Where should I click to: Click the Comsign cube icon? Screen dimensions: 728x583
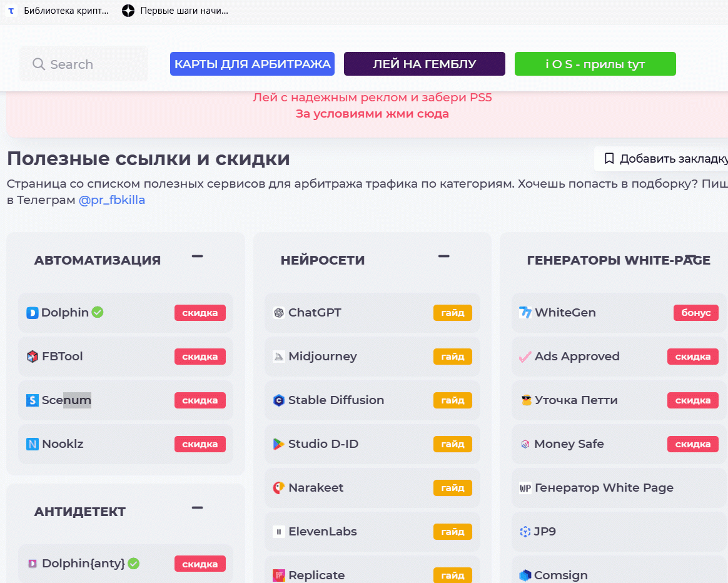pyautogui.click(x=525, y=575)
